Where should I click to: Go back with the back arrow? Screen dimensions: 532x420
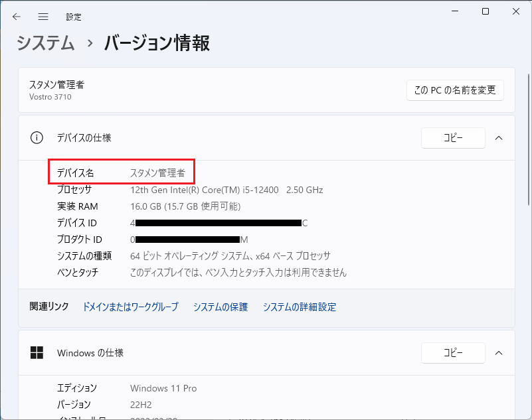(17, 17)
